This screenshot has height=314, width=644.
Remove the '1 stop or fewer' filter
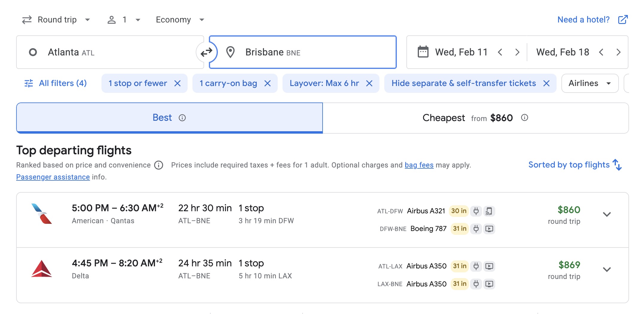click(x=178, y=83)
